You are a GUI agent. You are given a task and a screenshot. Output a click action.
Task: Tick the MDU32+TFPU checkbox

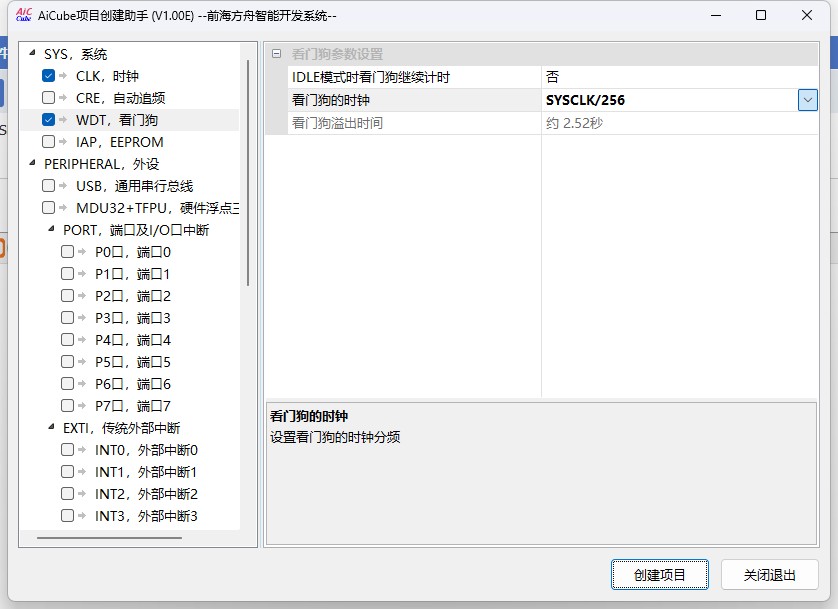(x=49, y=207)
